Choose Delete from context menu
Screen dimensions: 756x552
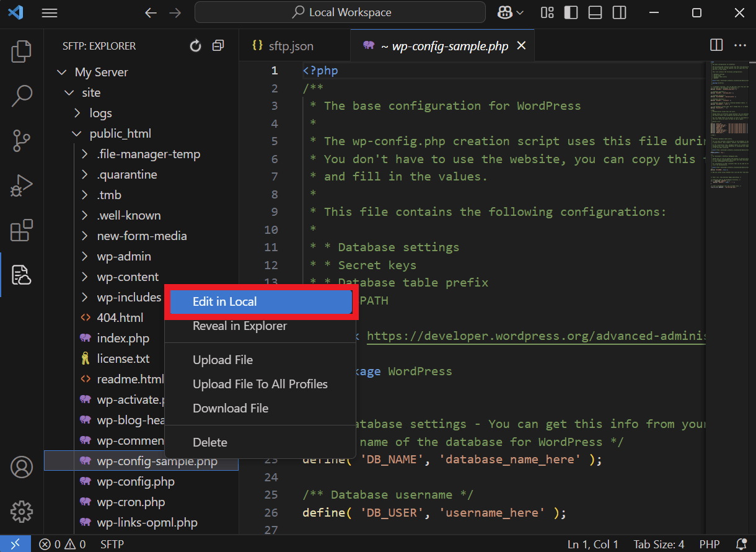tap(262, 442)
